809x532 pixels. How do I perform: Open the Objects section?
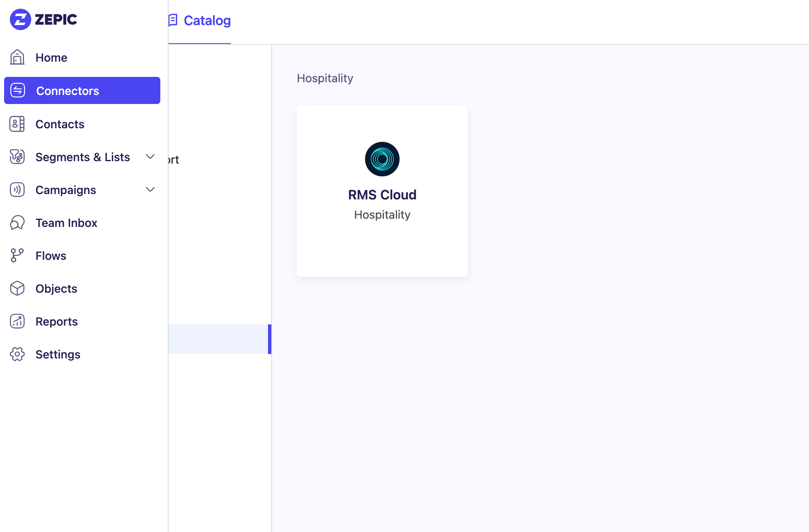pyautogui.click(x=56, y=289)
